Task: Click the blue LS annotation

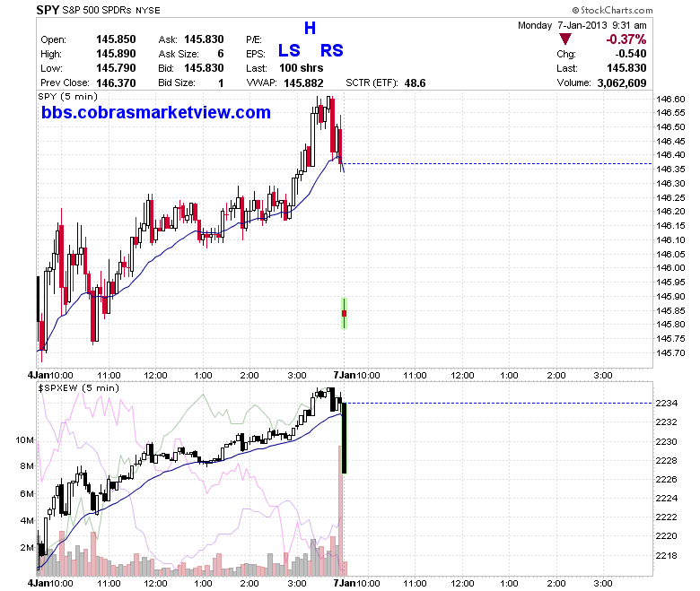Action: pos(289,50)
